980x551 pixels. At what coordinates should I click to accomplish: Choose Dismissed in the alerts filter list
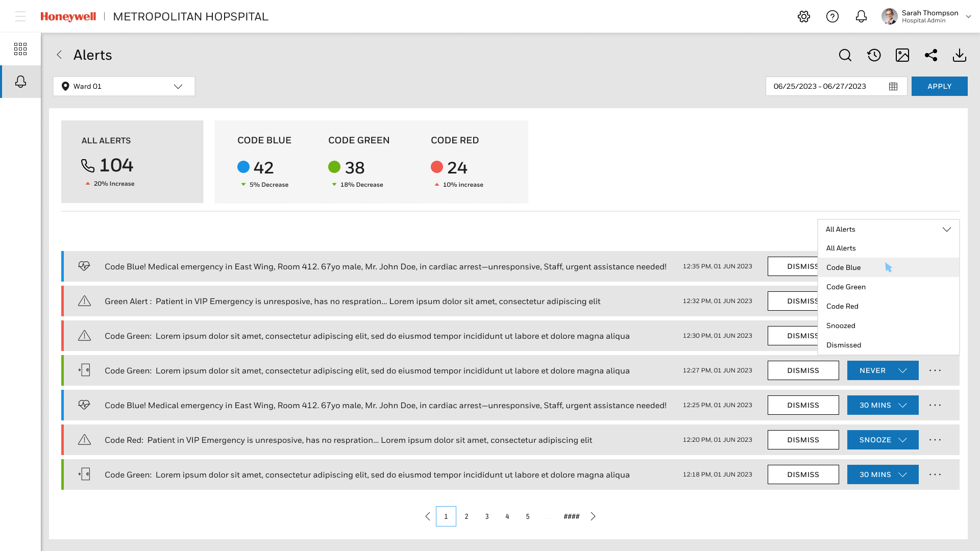pos(844,345)
